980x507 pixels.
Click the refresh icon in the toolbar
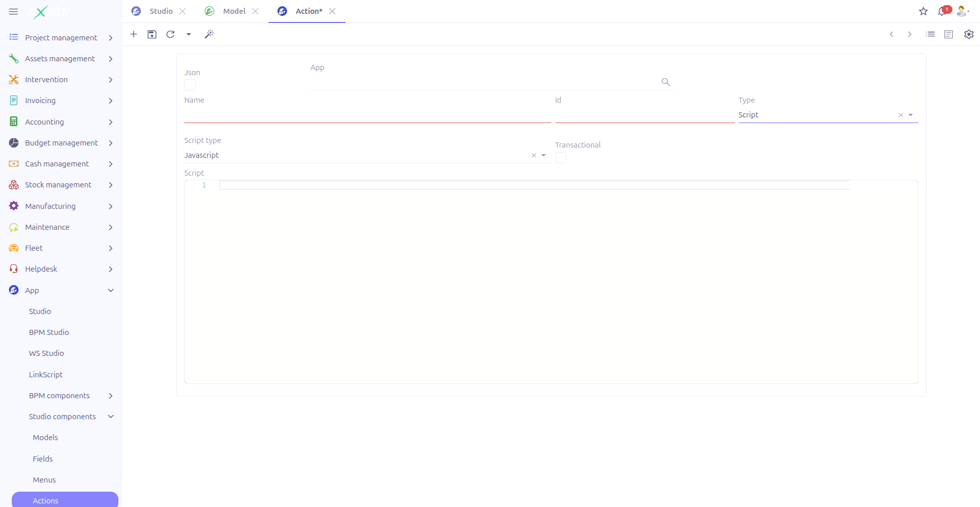[170, 34]
